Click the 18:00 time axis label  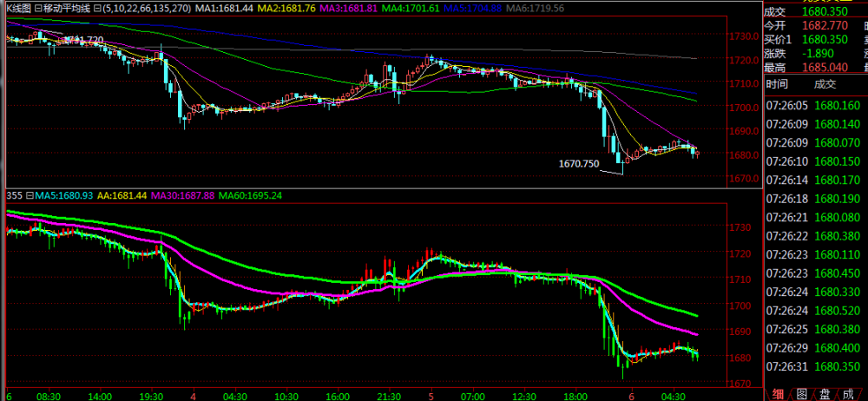pyautogui.click(x=575, y=396)
